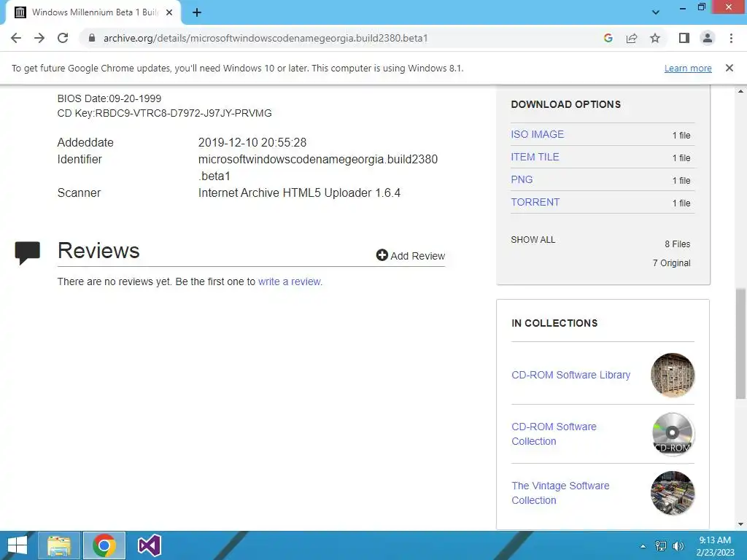Open Chrome's side panel
This screenshot has width=747, height=560.
(x=684, y=38)
